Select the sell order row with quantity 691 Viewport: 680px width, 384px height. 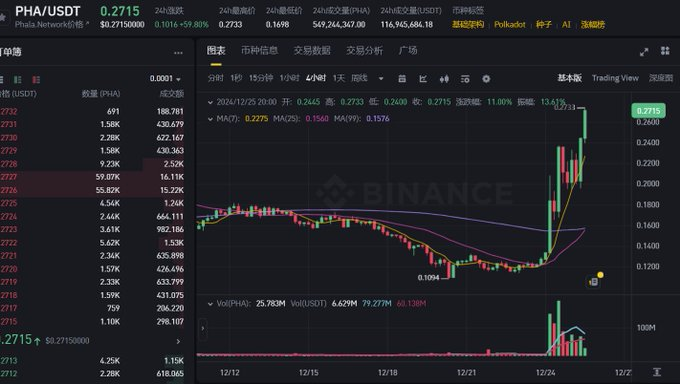[92, 112]
